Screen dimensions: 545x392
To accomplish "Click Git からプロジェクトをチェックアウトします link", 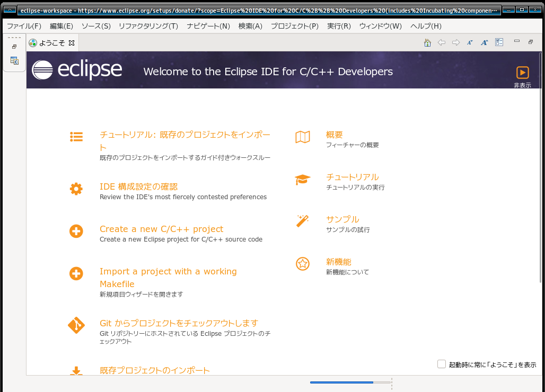I will click(179, 323).
